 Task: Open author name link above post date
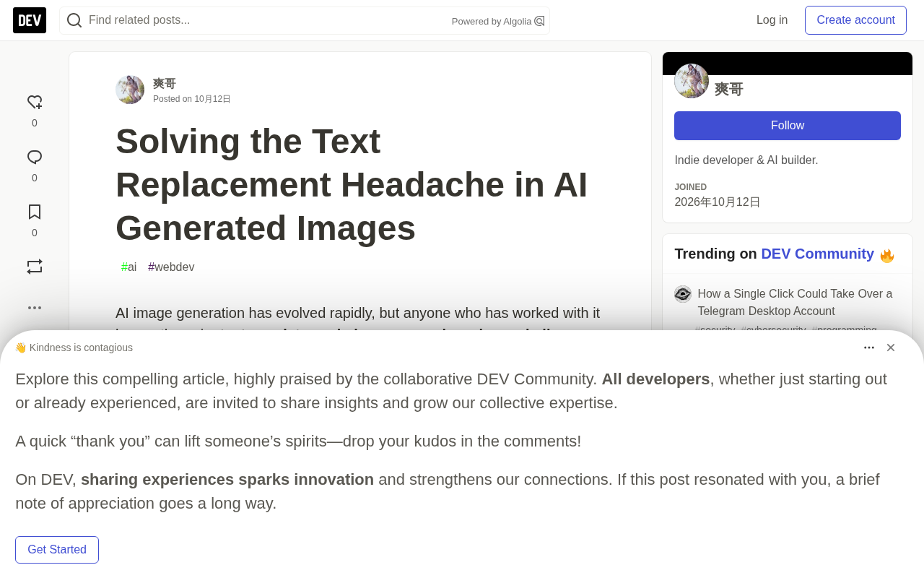point(165,83)
